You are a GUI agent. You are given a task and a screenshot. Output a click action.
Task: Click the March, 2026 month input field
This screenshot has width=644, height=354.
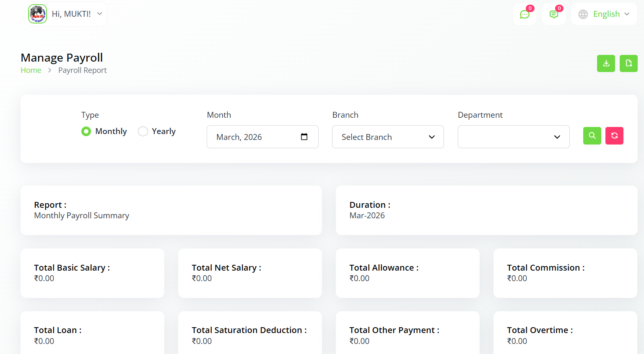pyautogui.click(x=252, y=137)
